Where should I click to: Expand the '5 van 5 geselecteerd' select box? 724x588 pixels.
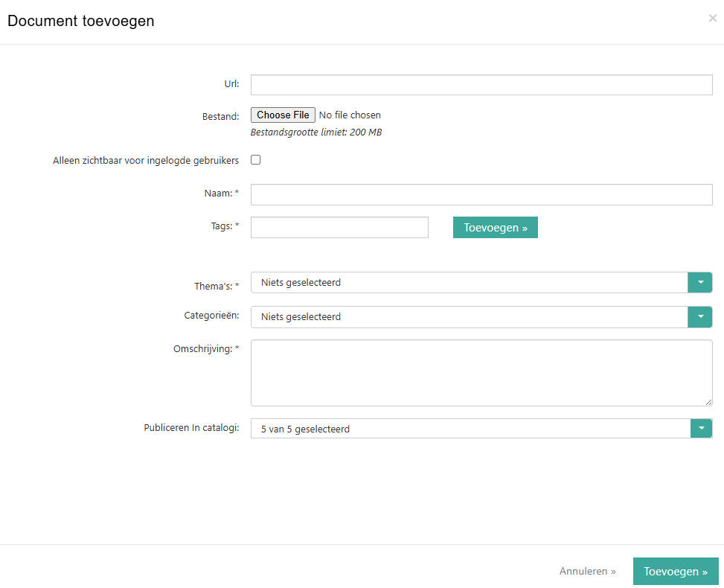pyautogui.click(x=469, y=429)
